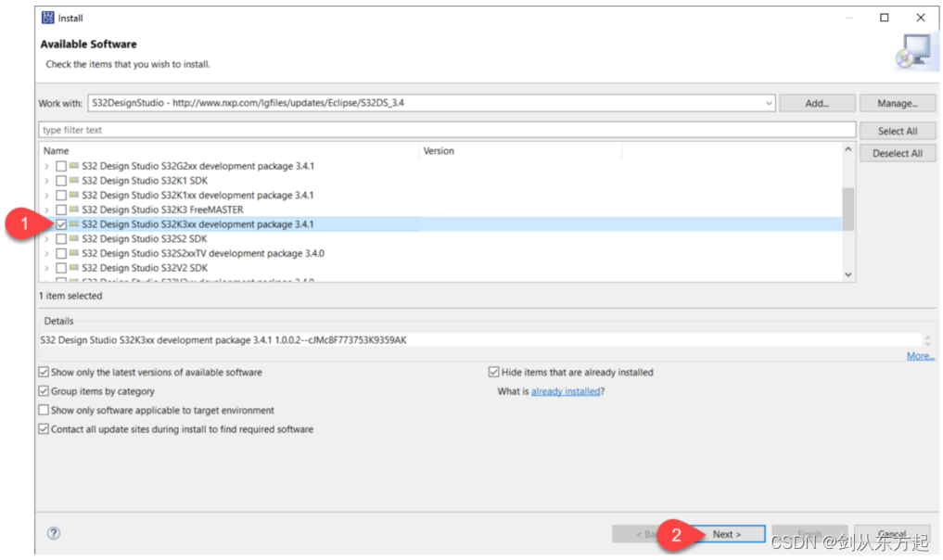This screenshot has height=560, width=943.
Task: Click category icon of S32K1xx development package
Action: click(x=74, y=195)
